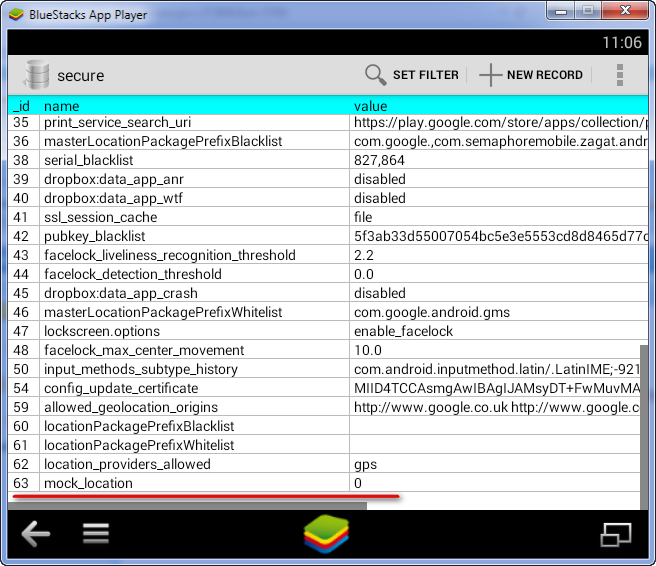Click the vertical scrollbar thumb

[x=644, y=420]
